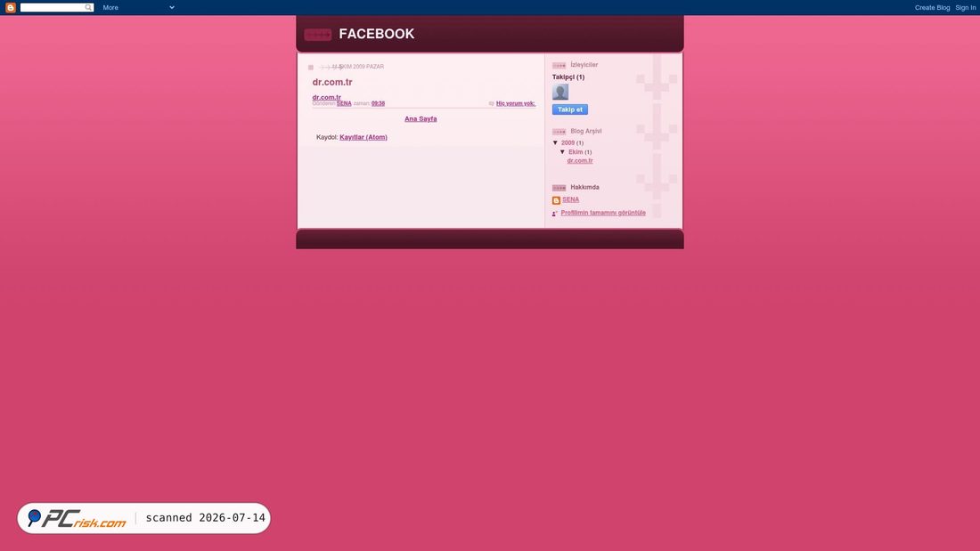Subscribe via Kayıtlar (Atom) feed link
This screenshot has height=551, width=980.
pyautogui.click(x=363, y=137)
